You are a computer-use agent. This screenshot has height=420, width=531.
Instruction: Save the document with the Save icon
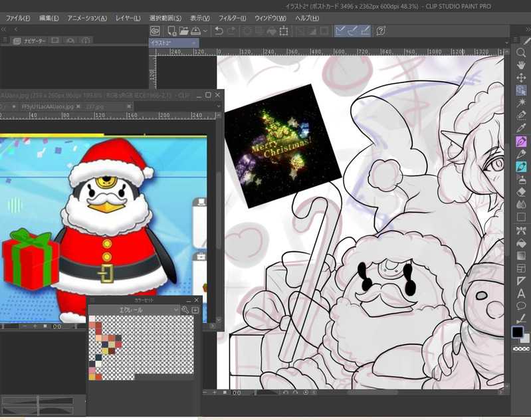point(196,31)
